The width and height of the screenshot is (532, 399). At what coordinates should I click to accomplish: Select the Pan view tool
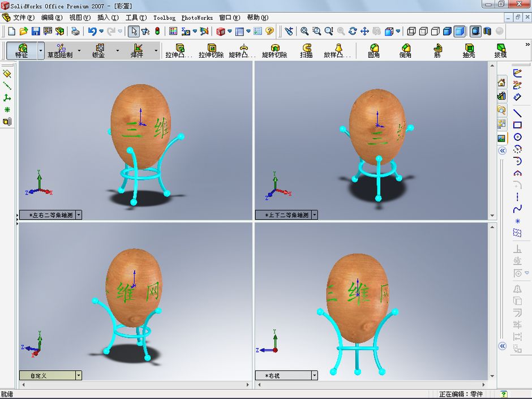(x=364, y=31)
